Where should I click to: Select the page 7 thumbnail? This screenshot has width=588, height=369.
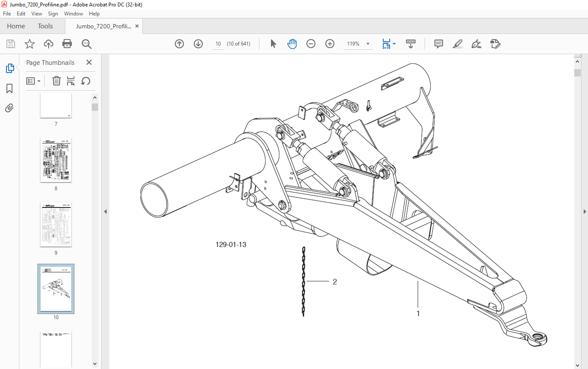56,106
